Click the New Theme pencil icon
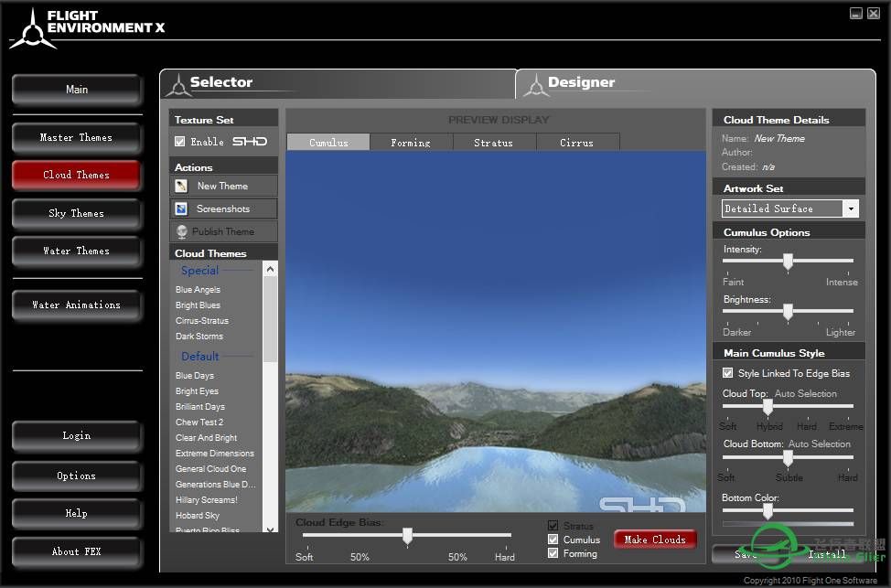This screenshot has width=891, height=588. pos(182,186)
